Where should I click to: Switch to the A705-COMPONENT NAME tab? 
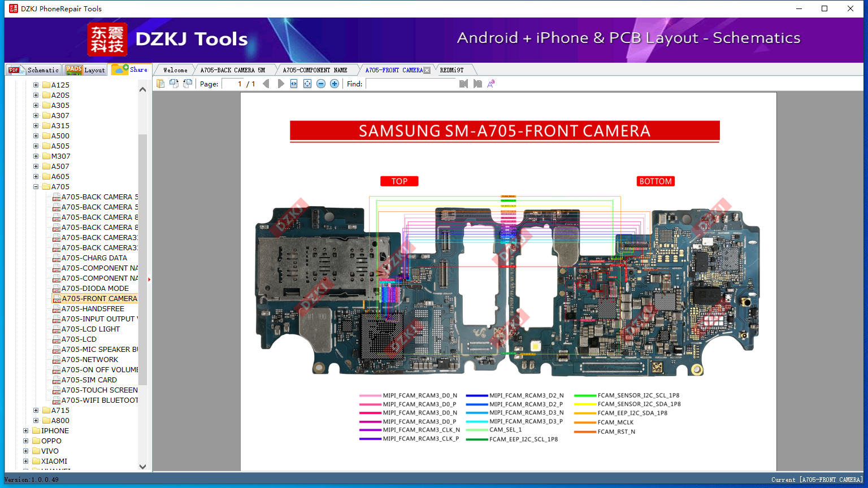click(x=315, y=70)
